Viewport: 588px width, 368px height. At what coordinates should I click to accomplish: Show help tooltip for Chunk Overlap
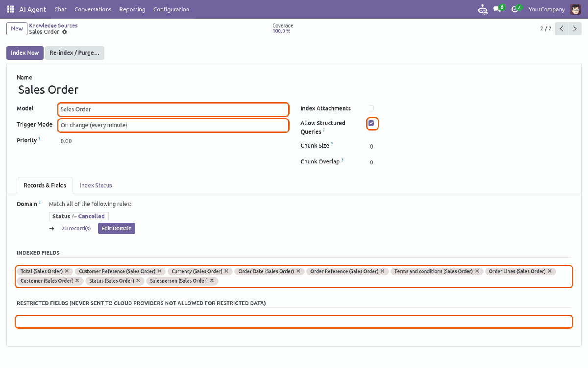pyautogui.click(x=343, y=160)
